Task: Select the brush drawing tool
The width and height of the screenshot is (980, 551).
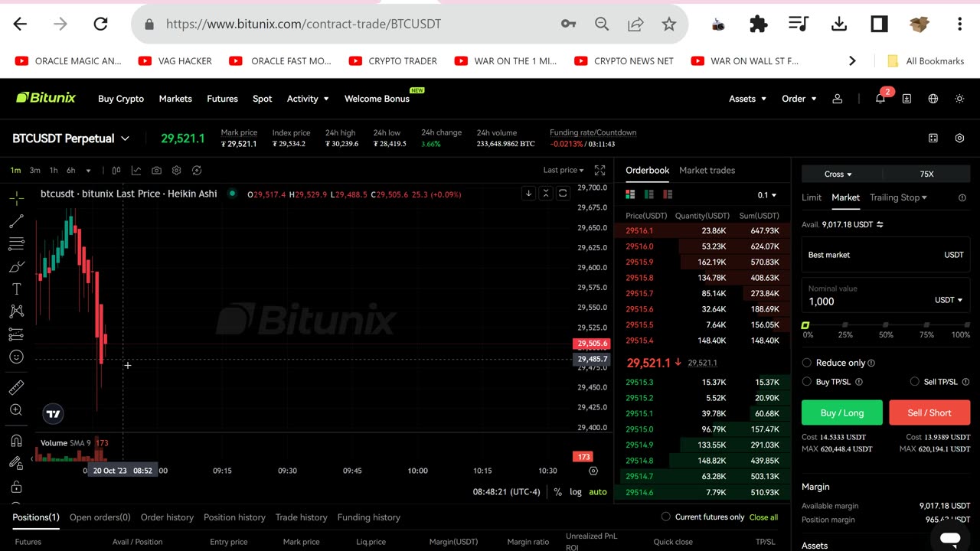Action: (16, 267)
